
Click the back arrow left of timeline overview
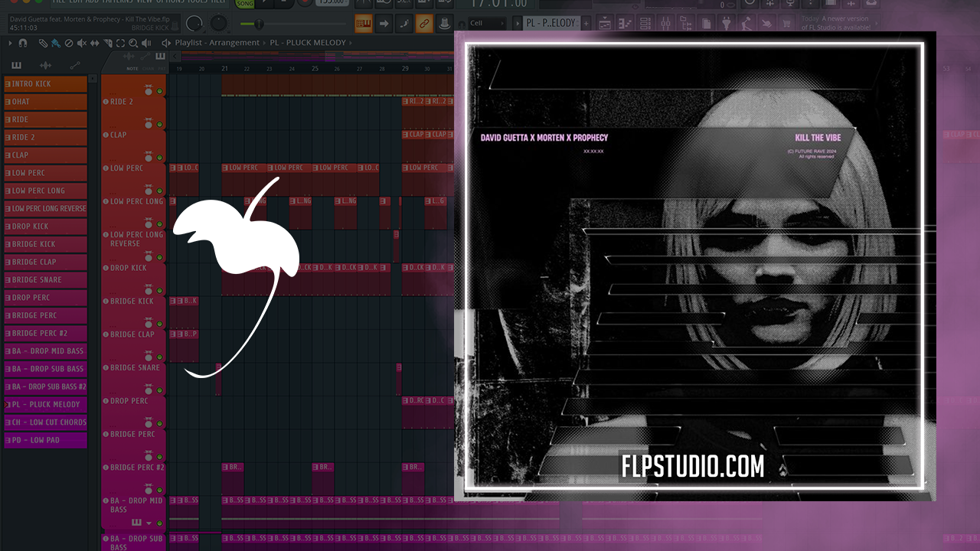tap(175, 57)
